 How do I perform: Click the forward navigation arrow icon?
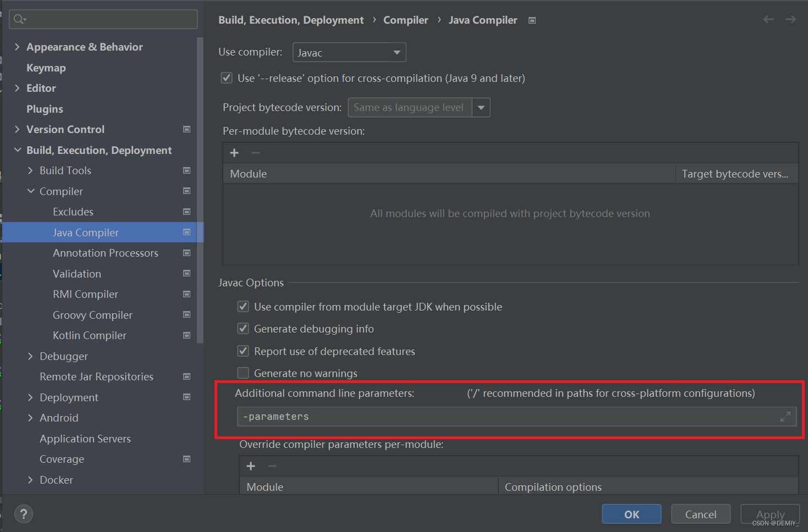[x=790, y=19]
